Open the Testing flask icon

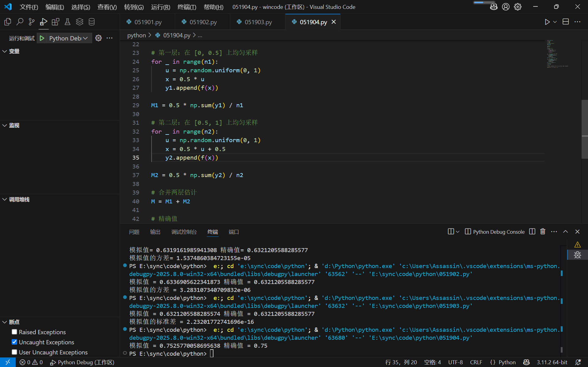(x=67, y=22)
